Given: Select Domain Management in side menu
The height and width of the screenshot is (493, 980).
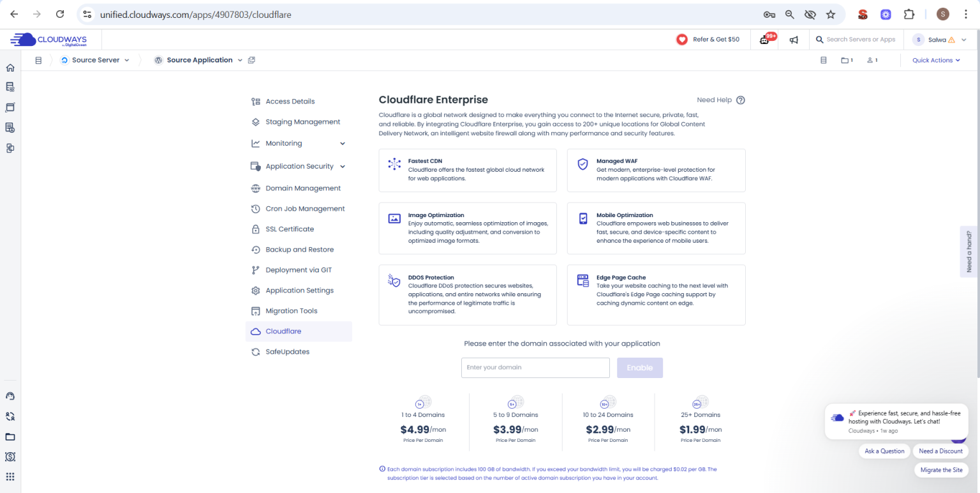Looking at the screenshot, I should [303, 188].
